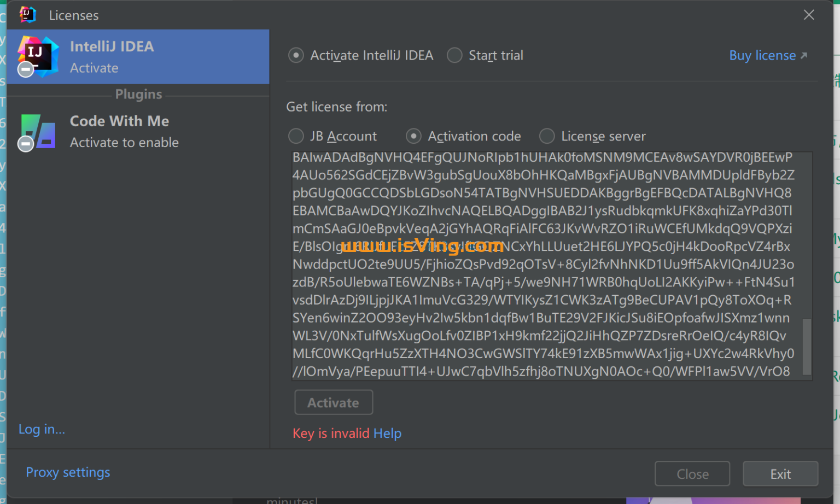This screenshot has width=840, height=504.
Task: Close the Licenses dialog with the X
Action: pos(809,15)
